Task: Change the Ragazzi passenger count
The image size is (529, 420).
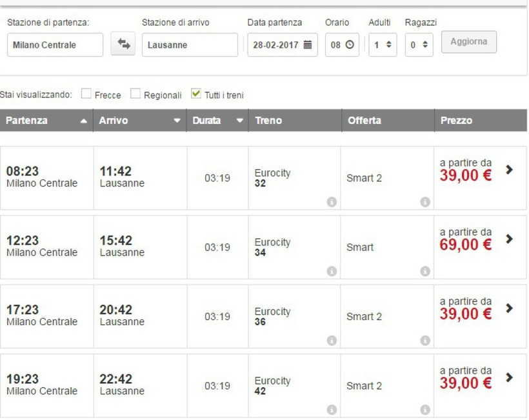Action: 419,45
